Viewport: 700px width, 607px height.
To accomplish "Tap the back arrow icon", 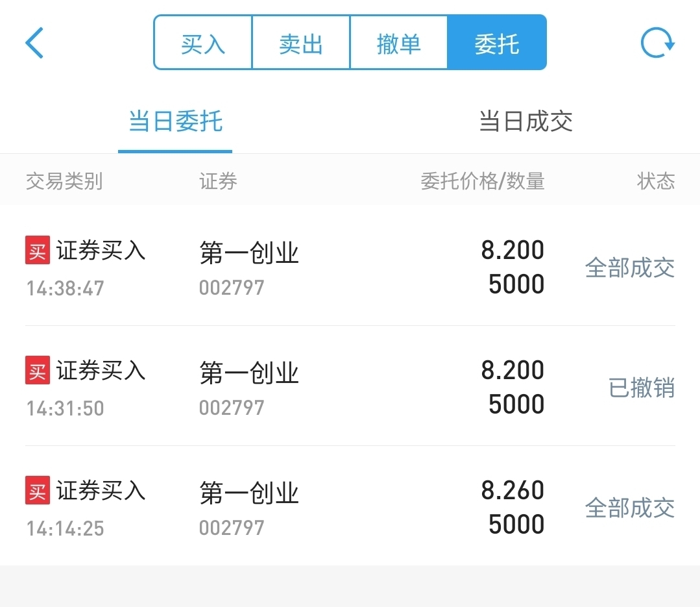I will (x=34, y=43).
